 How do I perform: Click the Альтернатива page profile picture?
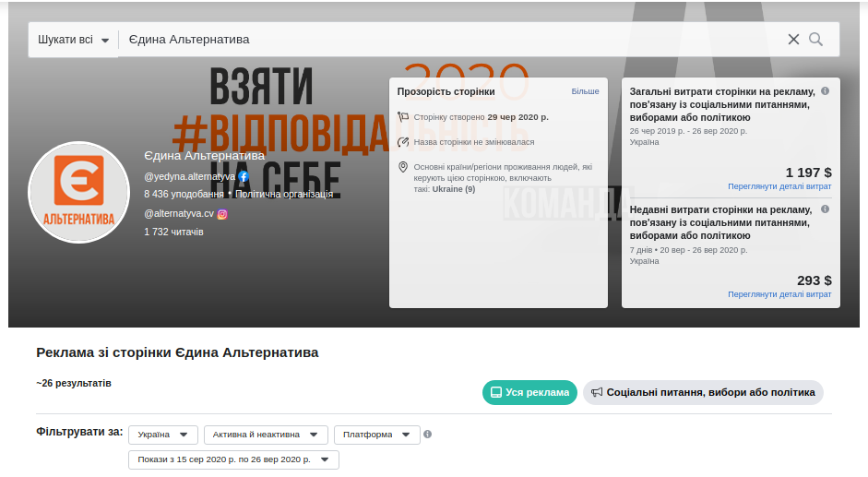pos(78,192)
